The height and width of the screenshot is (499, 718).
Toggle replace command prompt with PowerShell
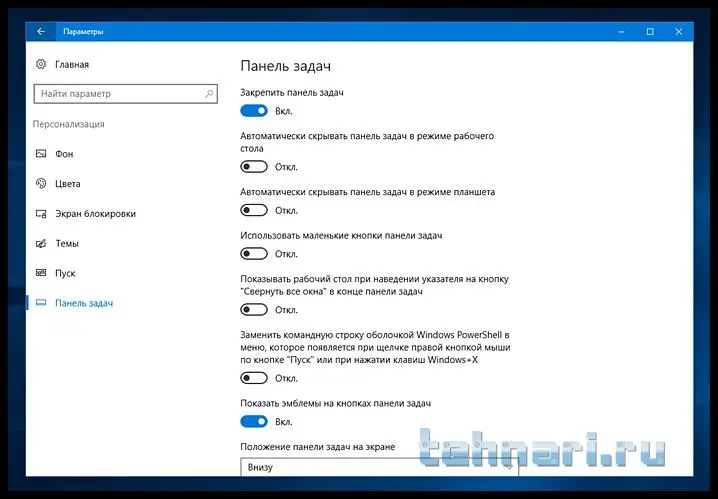click(x=254, y=378)
